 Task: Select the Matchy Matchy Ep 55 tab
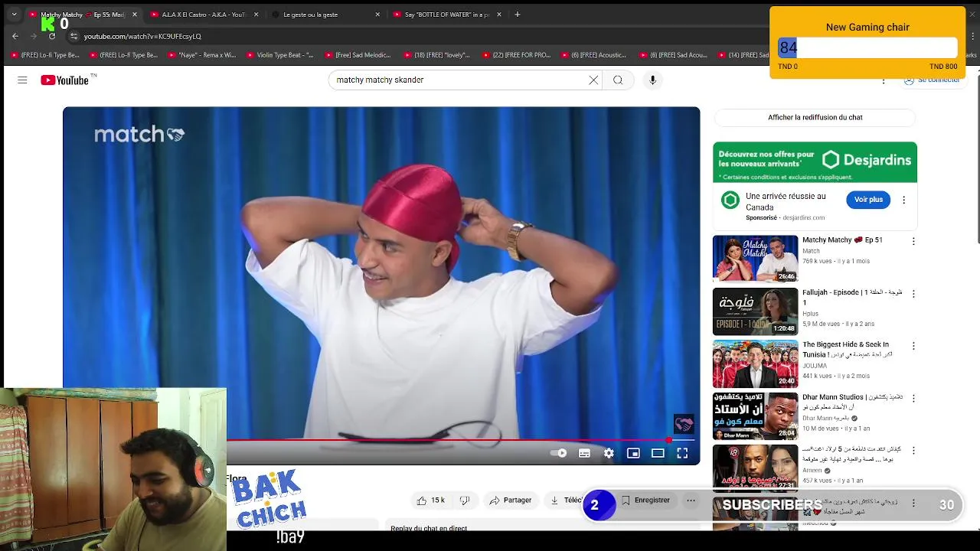pos(82,15)
